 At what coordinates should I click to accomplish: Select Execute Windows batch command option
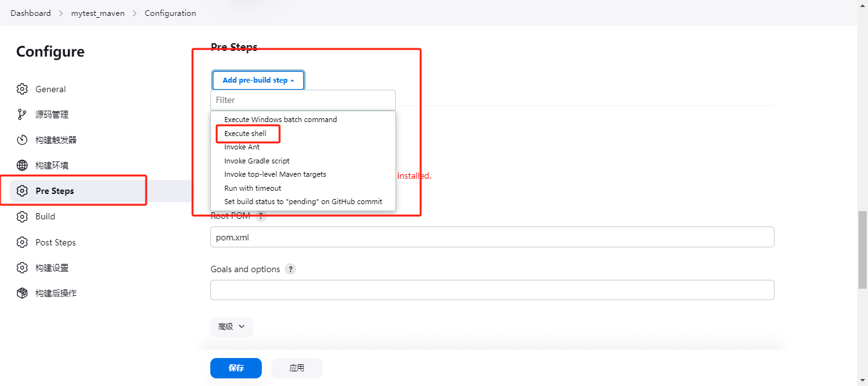(280, 120)
